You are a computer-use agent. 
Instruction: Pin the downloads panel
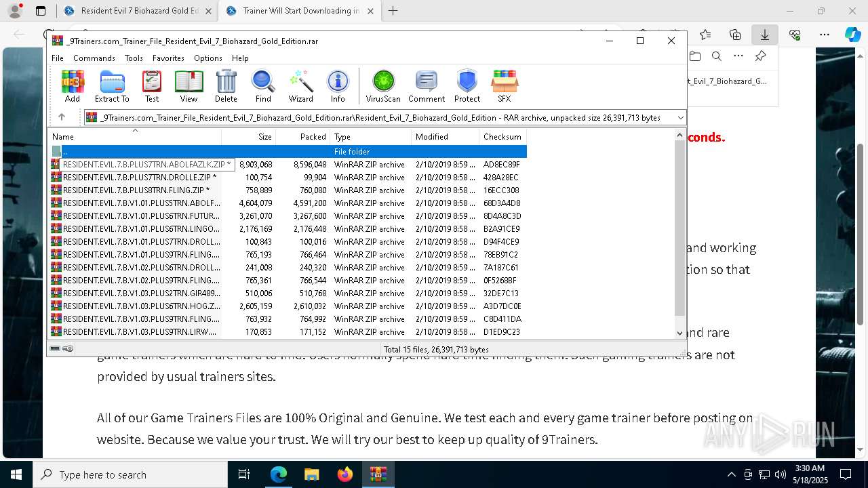click(760, 57)
